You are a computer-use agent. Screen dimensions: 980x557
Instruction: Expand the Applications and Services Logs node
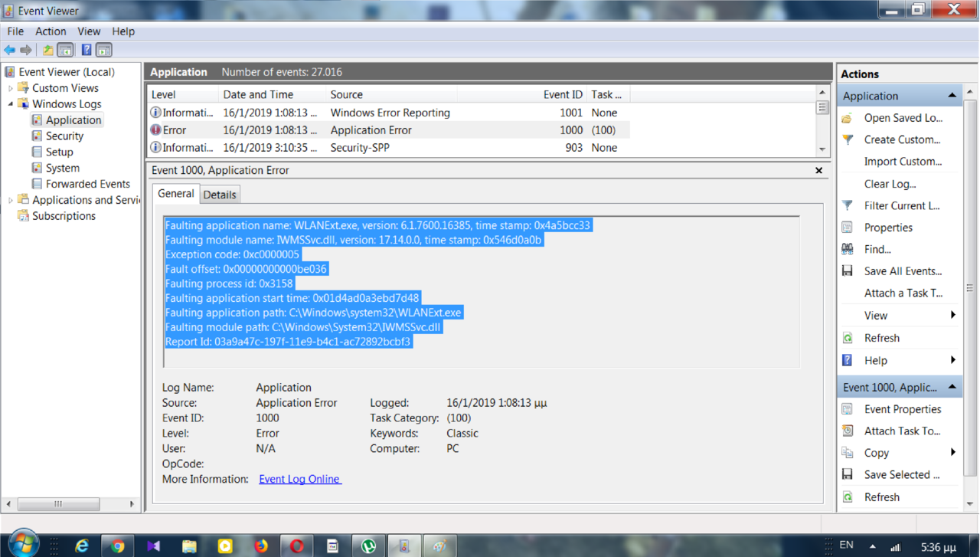coord(11,200)
